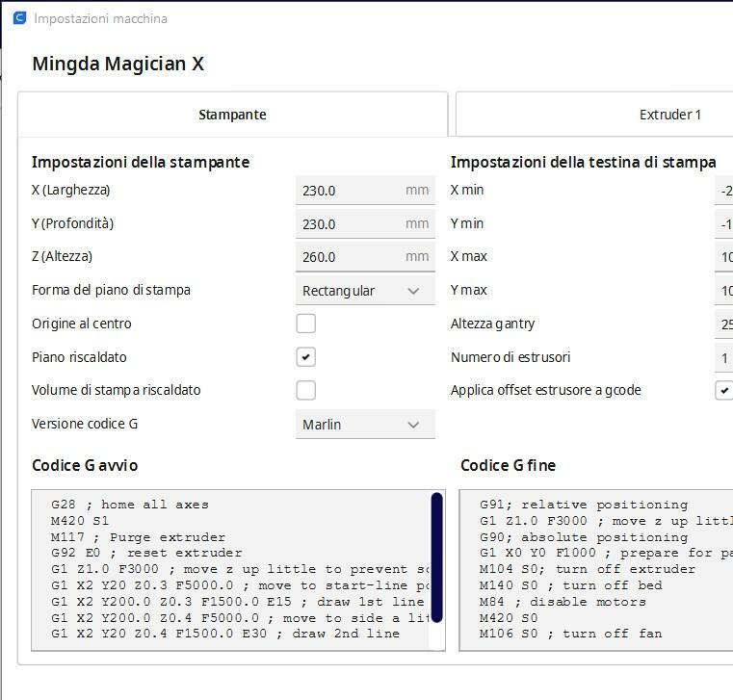Image resolution: width=733 pixels, height=700 pixels.
Task: Edit the X (Larghezza) value field
Action: click(365, 191)
